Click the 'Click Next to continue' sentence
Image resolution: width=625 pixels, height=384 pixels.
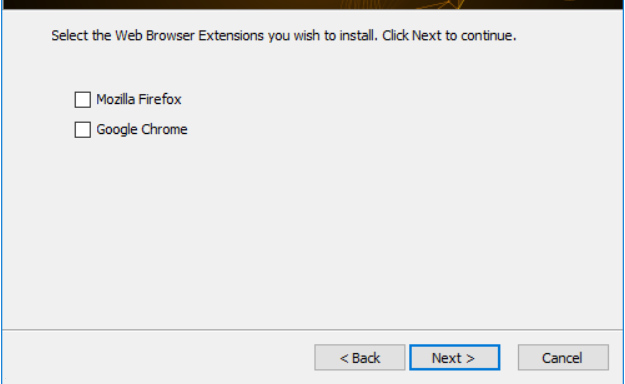[449, 36]
